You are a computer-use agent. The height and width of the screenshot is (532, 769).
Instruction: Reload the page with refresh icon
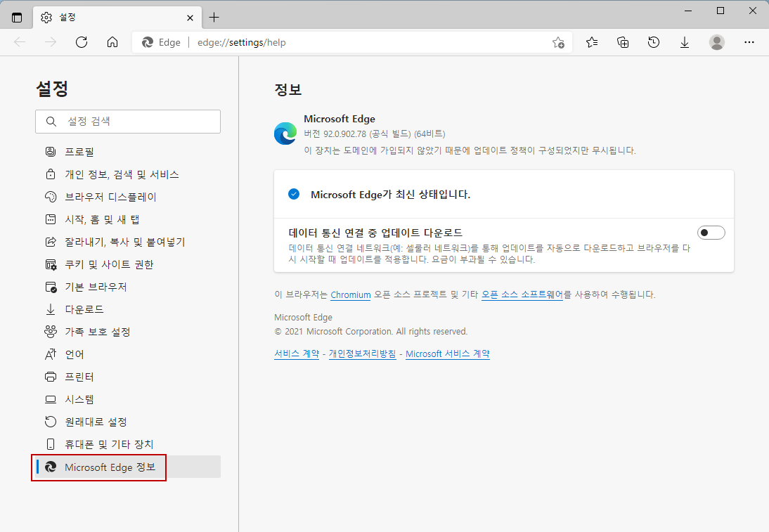tap(82, 42)
